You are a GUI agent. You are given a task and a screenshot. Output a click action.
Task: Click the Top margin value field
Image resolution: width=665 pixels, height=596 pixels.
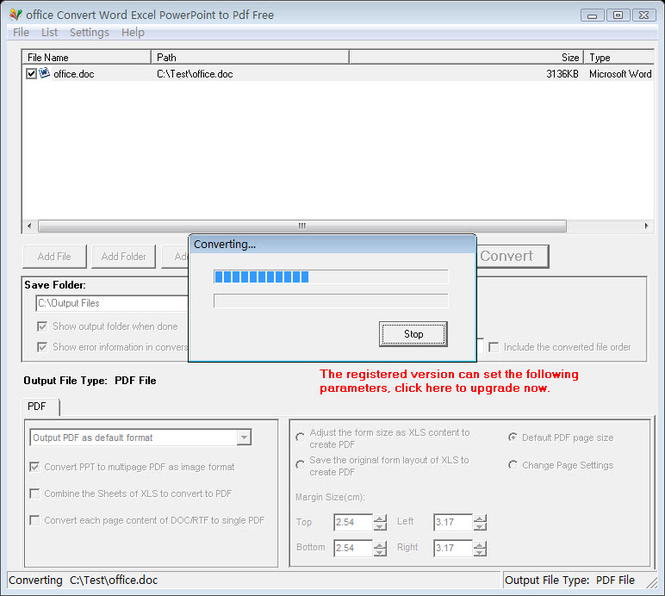pyautogui.click(x=353, y=522)
